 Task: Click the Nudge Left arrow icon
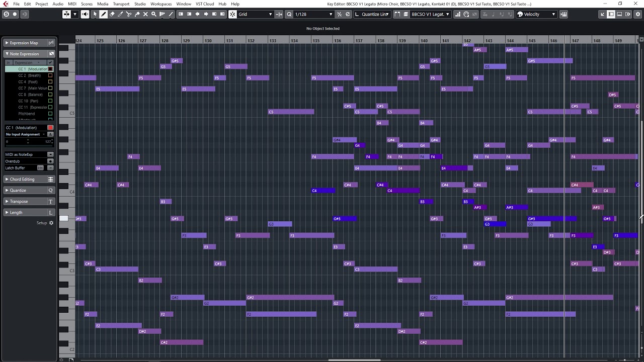(197, 14)
